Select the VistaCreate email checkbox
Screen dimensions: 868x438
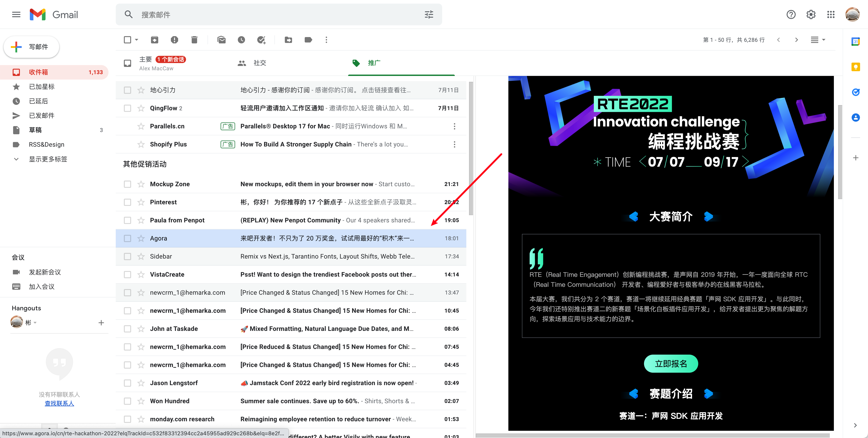click(127, 274)
